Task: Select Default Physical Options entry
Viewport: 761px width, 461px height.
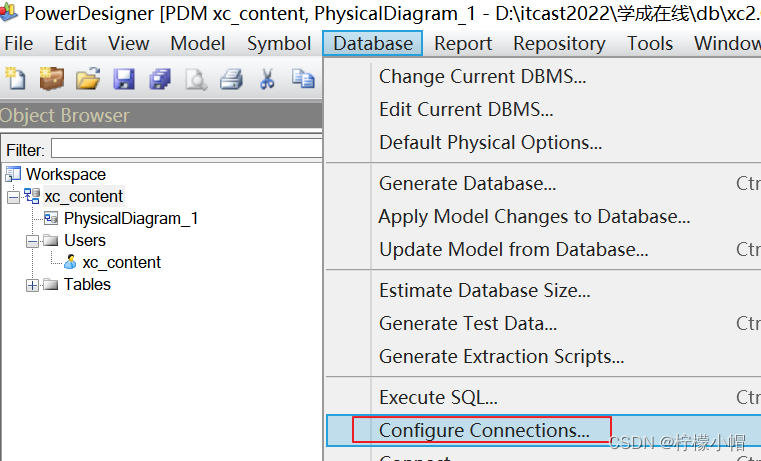Action: 544,143
